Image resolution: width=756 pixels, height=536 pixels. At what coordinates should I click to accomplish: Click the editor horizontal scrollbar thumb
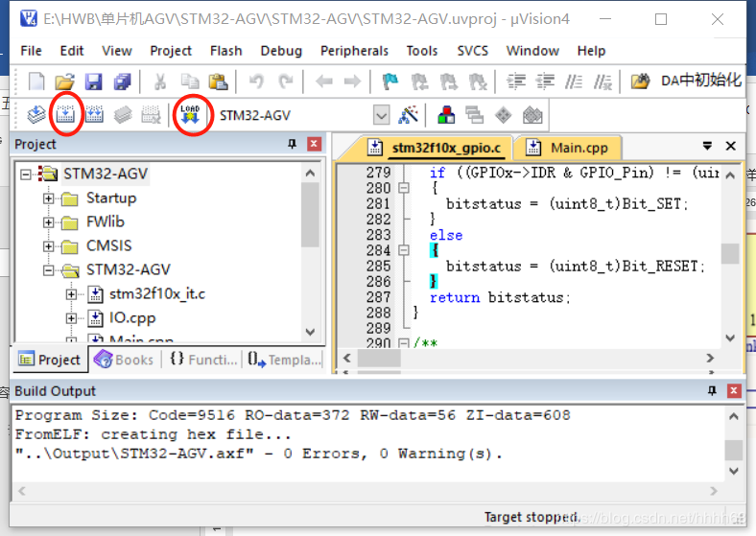pyautogui.click(x=379, y=358)
